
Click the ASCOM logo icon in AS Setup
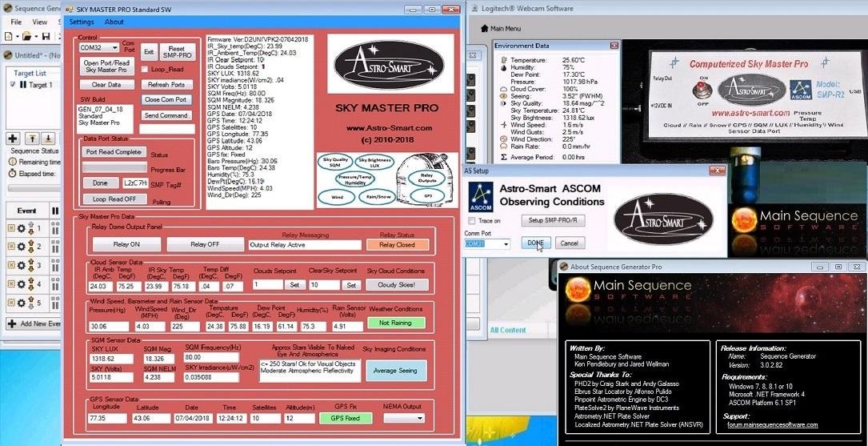480,197
